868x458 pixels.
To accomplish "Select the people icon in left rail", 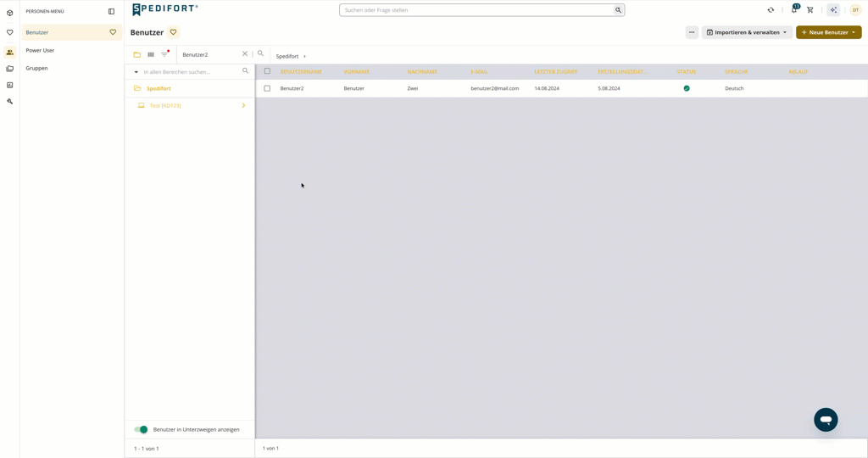I will [9, 52].
